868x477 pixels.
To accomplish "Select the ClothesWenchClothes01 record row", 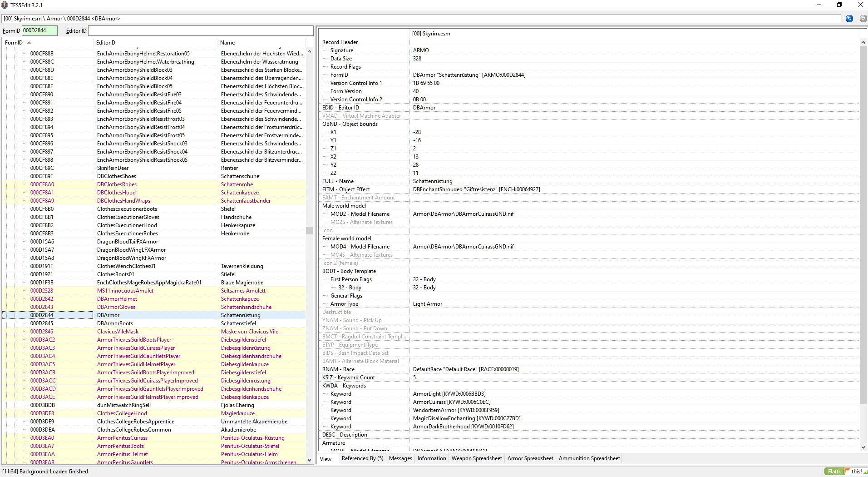I will click(x=154, y=266).
